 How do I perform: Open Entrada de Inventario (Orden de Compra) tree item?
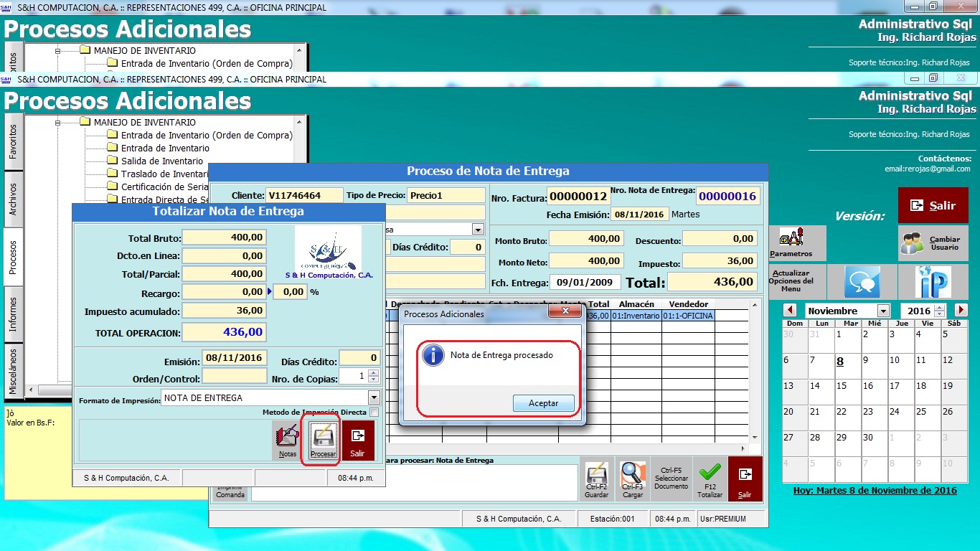click(x=207, y=135)
